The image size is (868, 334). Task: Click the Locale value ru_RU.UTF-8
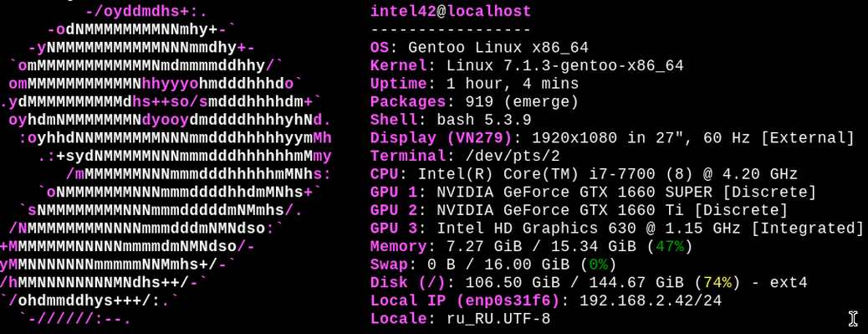[498, 319]
